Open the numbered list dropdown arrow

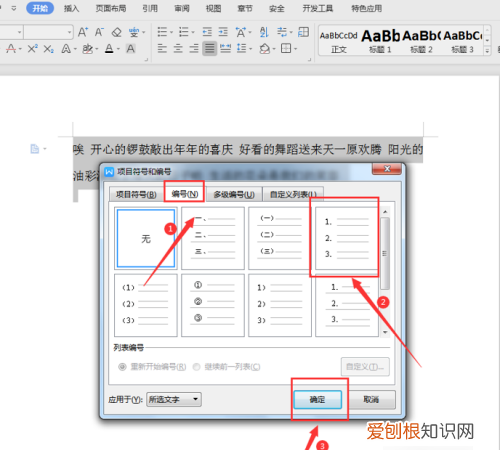tap(193, 32)
